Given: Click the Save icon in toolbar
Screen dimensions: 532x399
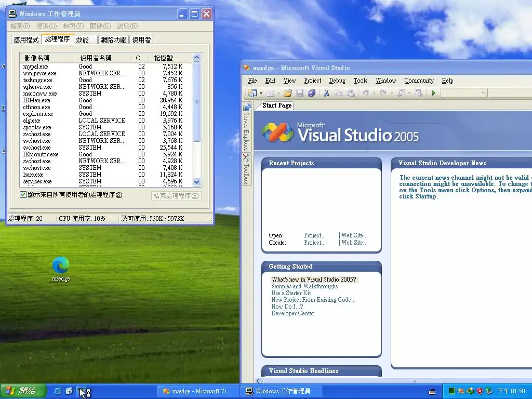Looking at the screenshot, I should 300,93.
